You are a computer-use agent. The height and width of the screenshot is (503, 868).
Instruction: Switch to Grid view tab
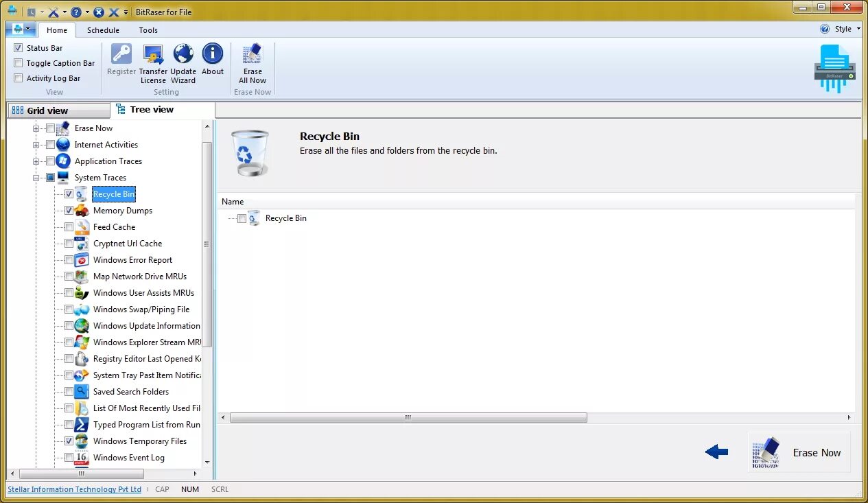pyautogui.click(x=58, y=110)
